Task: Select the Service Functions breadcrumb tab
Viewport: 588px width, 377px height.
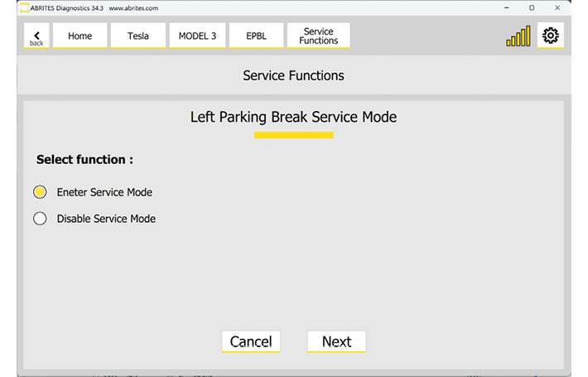Action: tap(318, 36)
